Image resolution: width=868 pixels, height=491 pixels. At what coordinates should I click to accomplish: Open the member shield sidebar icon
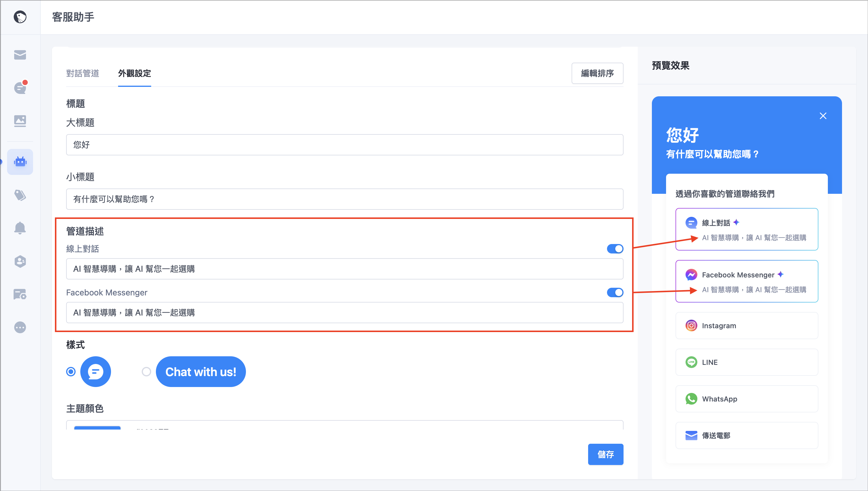pyautogui.click(x=20, y=261)
